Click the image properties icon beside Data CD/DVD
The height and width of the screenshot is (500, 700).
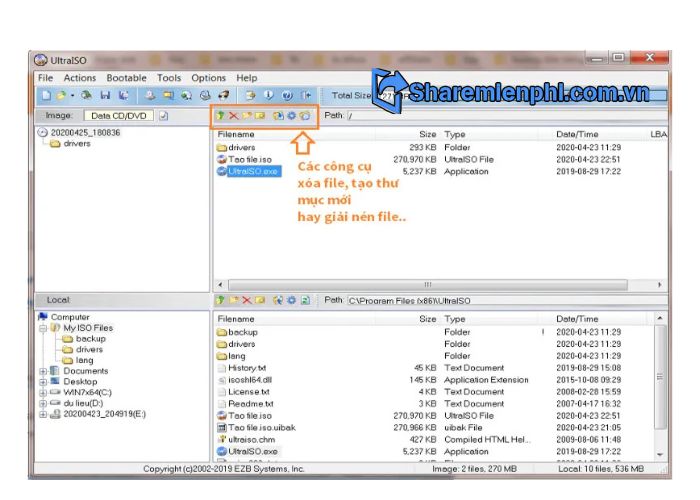[x=164, y=116]
